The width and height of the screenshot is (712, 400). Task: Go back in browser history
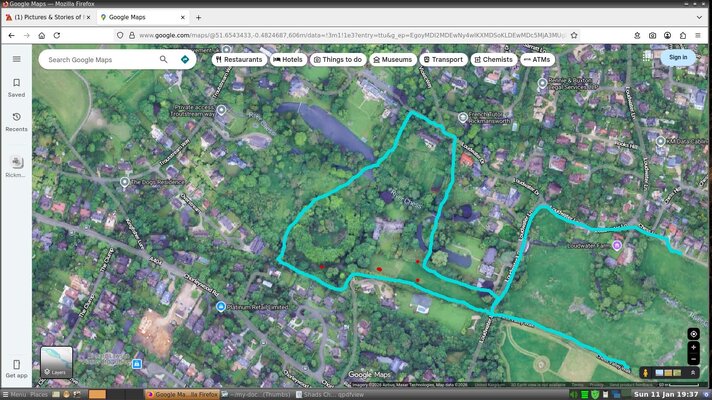click(11, 35)
